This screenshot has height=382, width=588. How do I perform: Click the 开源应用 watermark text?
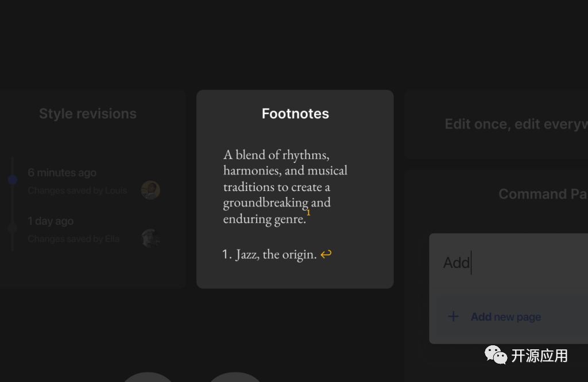(539, 356)
